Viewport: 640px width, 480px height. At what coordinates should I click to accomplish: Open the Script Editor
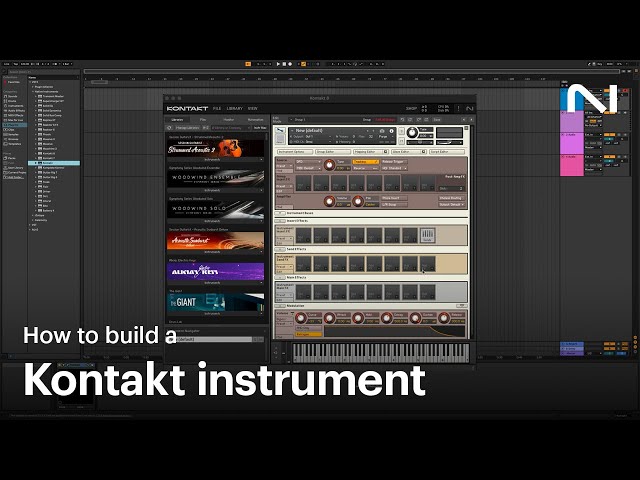pyautogui.click(x=447, y=151)
